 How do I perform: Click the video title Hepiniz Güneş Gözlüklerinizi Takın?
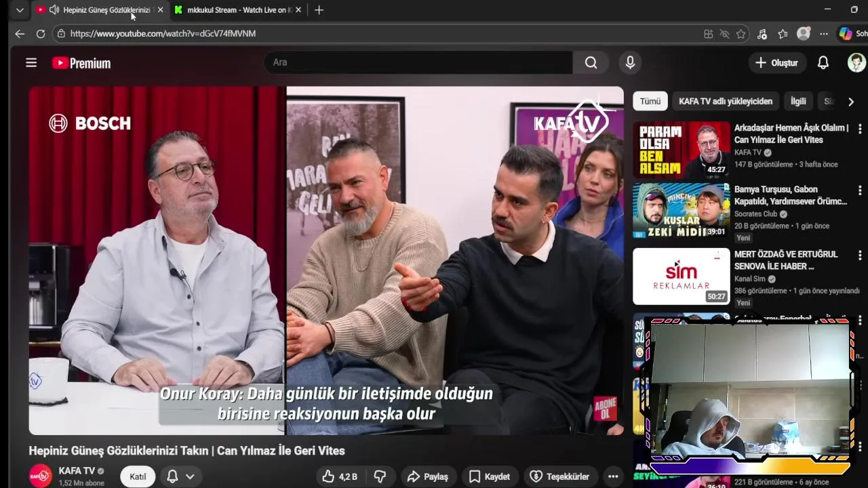[x=186, y=451]
